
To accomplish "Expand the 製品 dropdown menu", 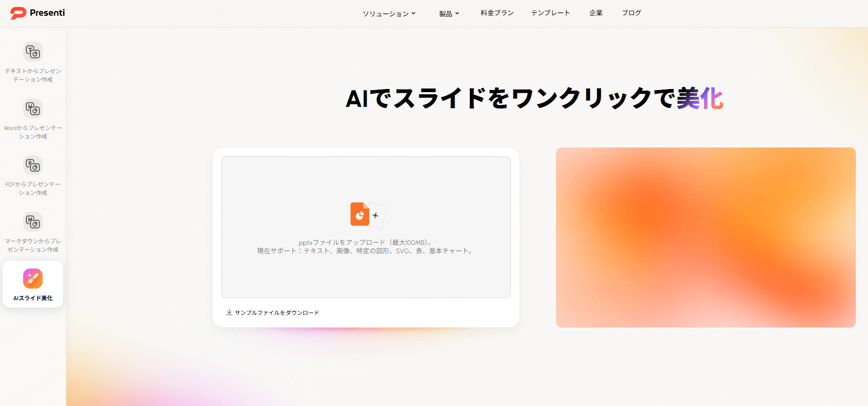I will point(449,13).
